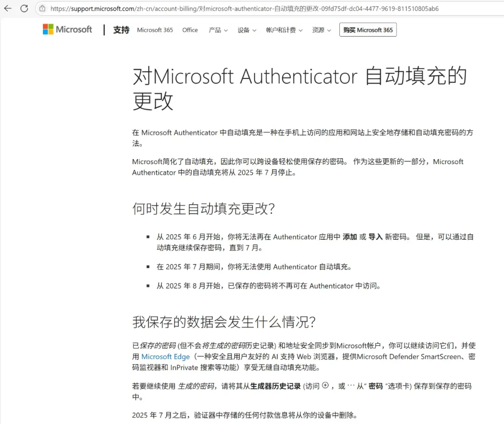Click the 购买 Microsoft 365 button
The height and width of the screenshot is (424, 504).
tap(368, 30)
